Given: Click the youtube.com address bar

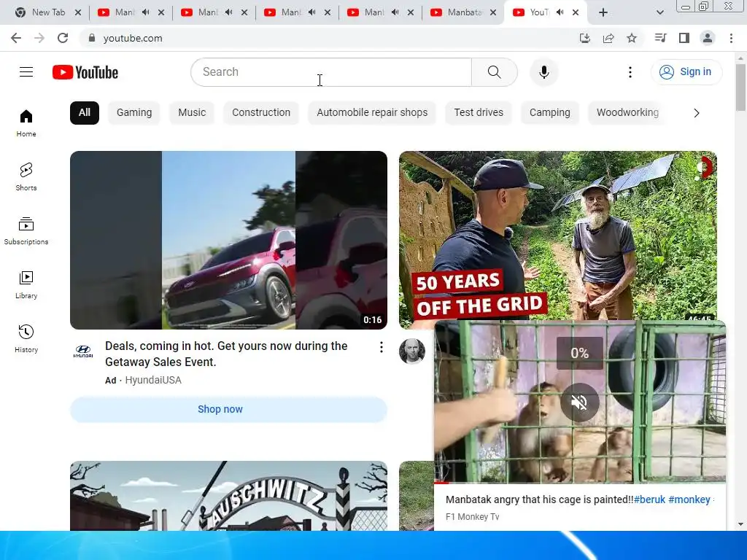Looking at the screenshot, I should [x=329, y=38].
